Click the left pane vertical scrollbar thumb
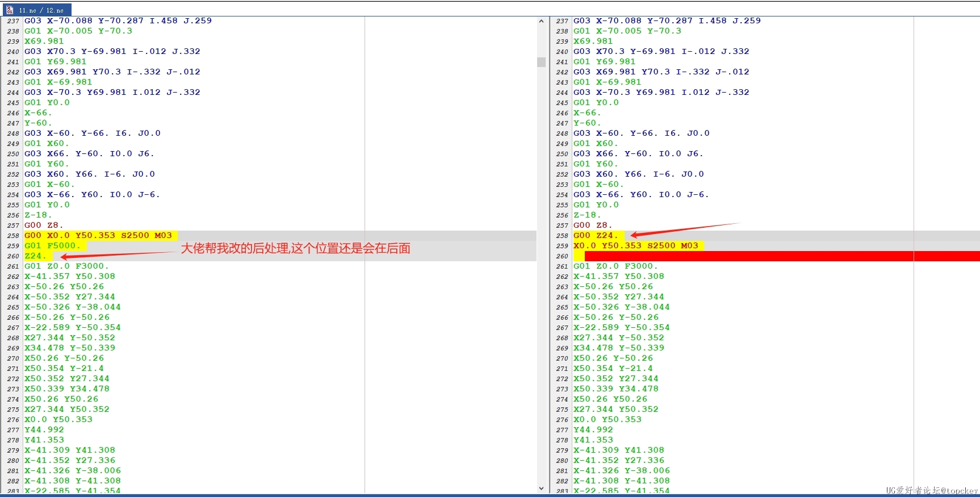Image resolution: width=980 pixels, height=497 pixels. [541, 62]
